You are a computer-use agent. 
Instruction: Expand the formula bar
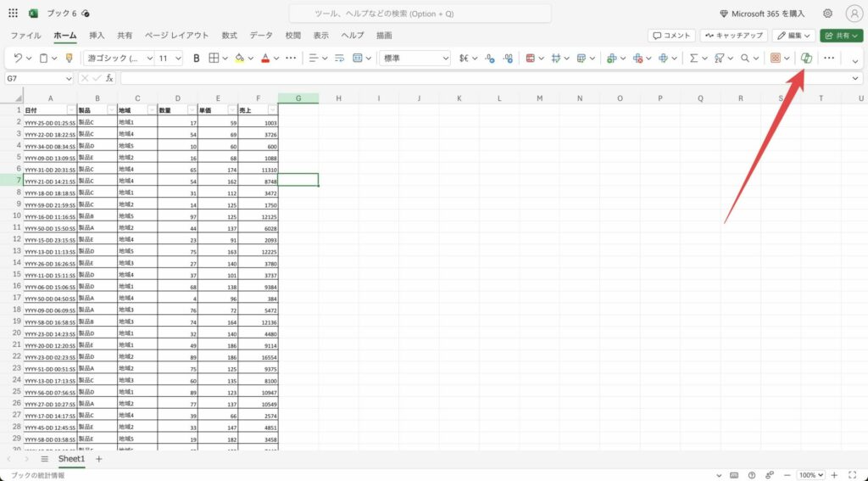point(856,79)
